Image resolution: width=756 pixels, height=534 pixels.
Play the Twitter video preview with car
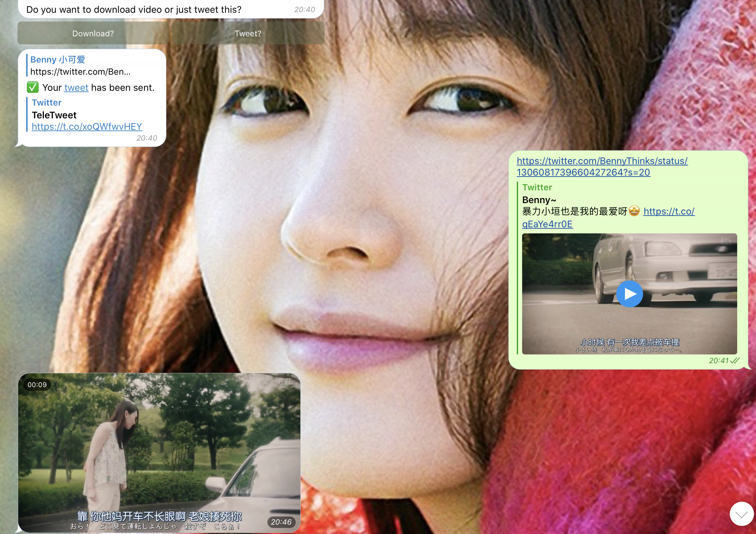point(629,294)
